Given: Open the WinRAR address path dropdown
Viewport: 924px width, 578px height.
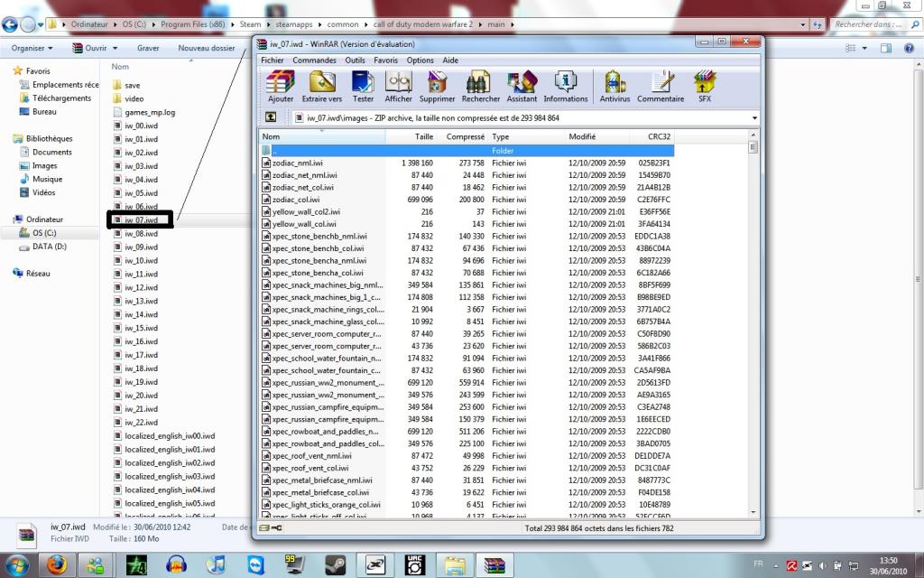Looking at the screenshot, I should tap(754, 118).
